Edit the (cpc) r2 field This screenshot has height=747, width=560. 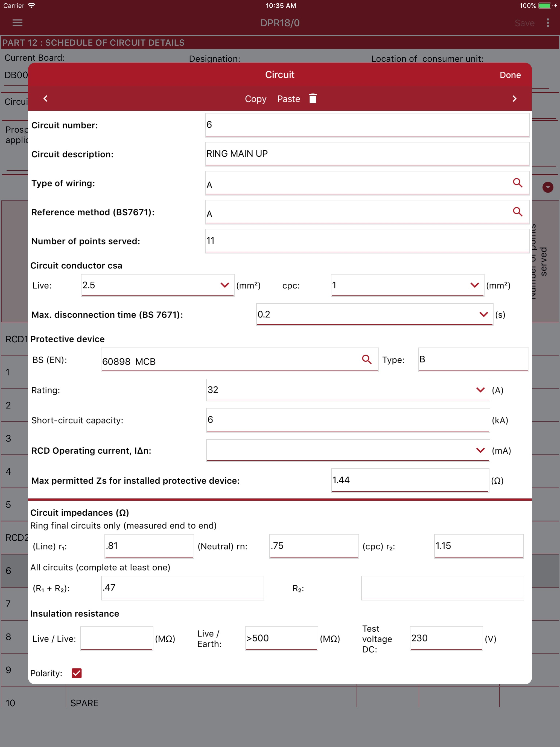coord(479,546)
